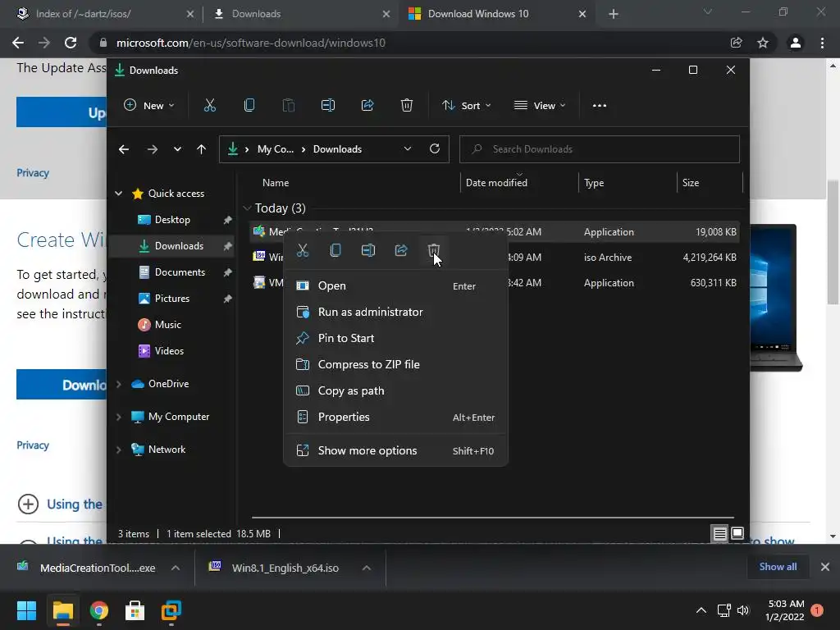Click the Cut icon in the context menu
840x630 pixels.
pos(303,250)
